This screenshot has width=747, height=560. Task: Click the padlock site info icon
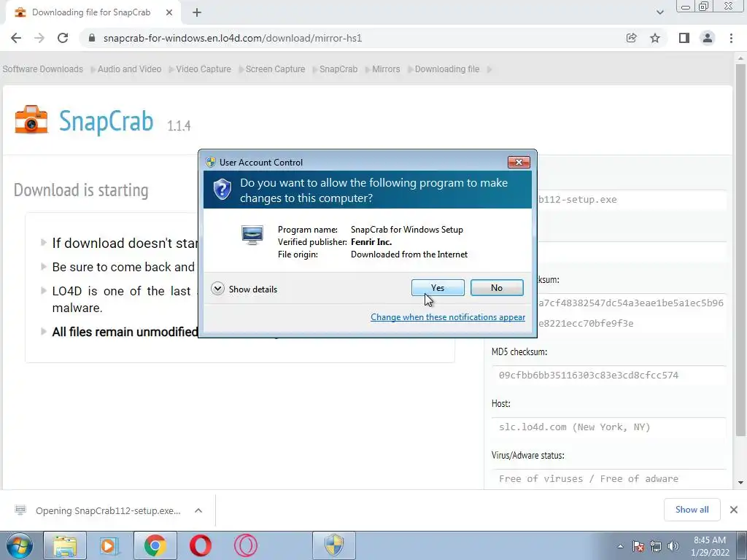(x=92, y=38)
